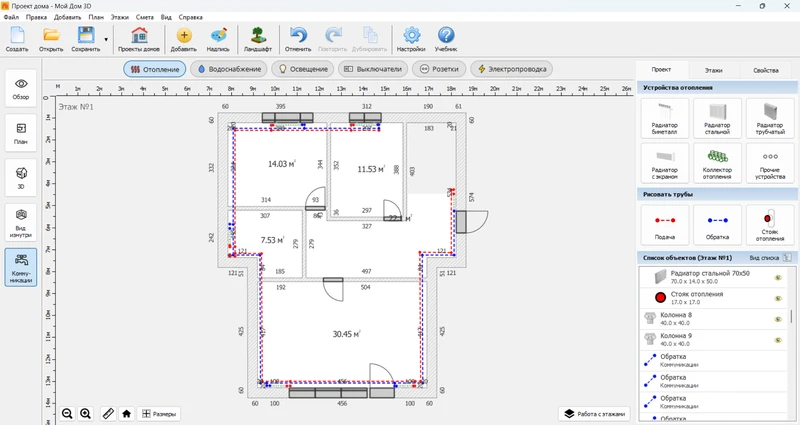The height and width of the screenshot is (425, 800).
Task: Open the Сохранить dropdown arrow
Action: pos(106,40)
